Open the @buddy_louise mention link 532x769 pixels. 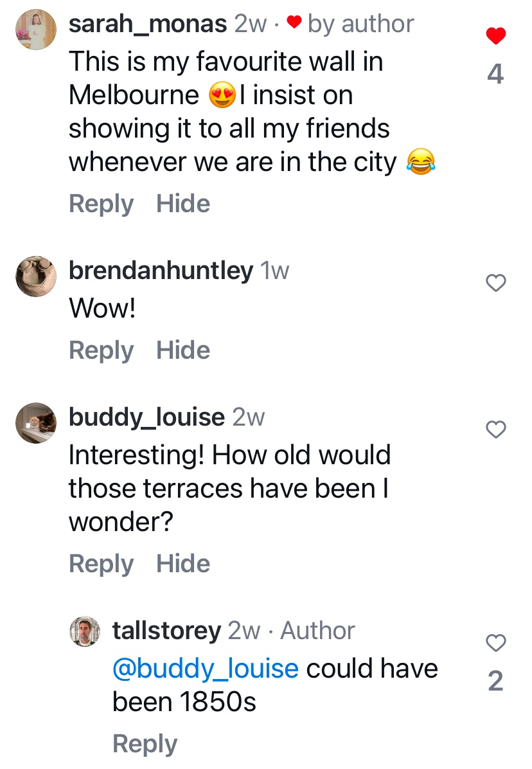click(x=205, y=669)
